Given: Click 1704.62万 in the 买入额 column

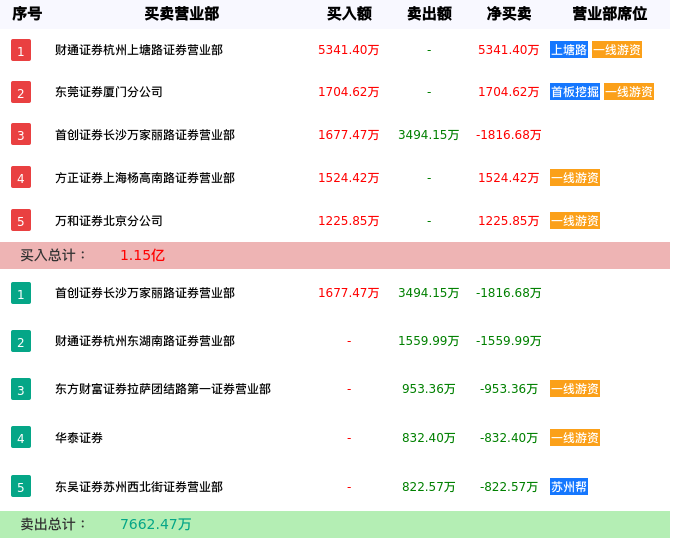Looking at the screenshot, I should pyautogui.click(x=349, y=92).
